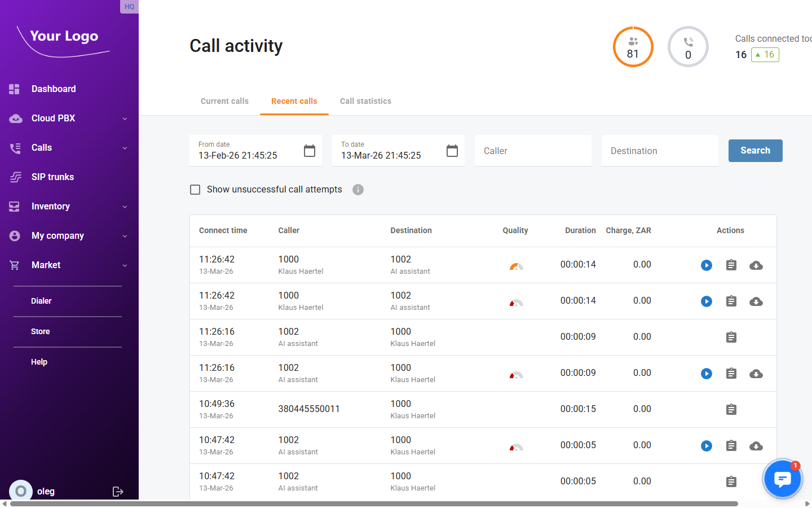Click the circular gauge showing 81 users

633,47
